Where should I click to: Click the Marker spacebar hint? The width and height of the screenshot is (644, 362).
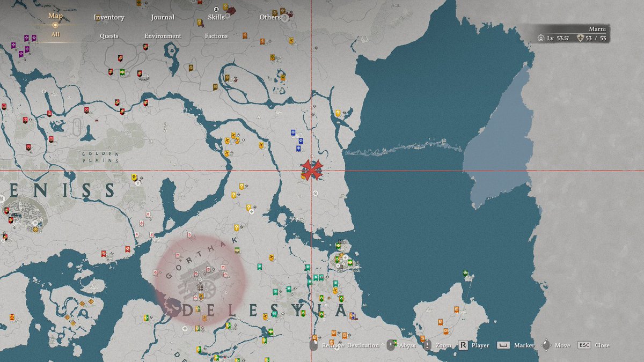516,345
